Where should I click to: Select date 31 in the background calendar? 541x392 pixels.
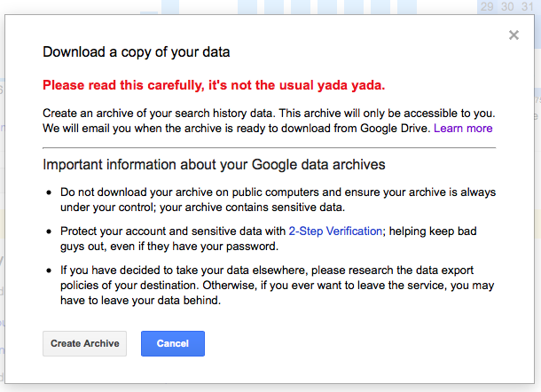click(x=527, y=6)
